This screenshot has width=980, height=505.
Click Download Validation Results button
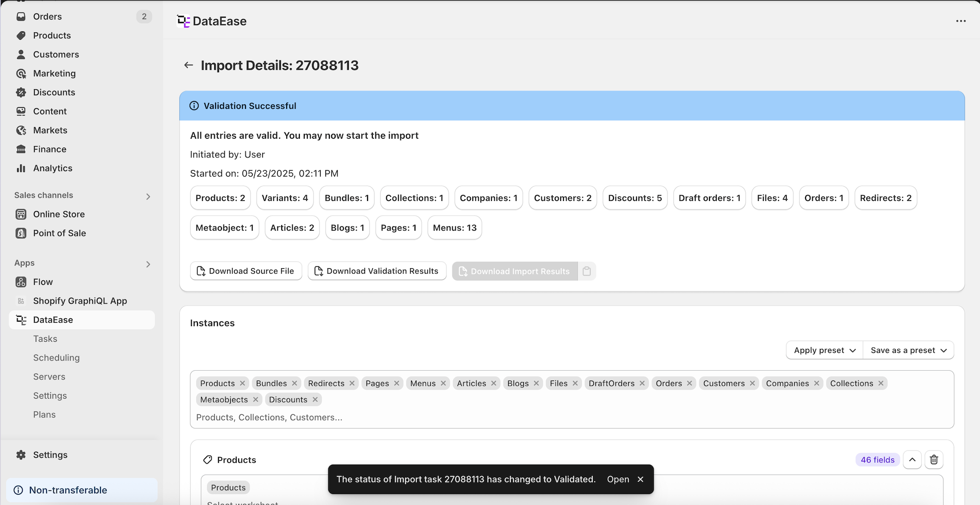point(377,271)
